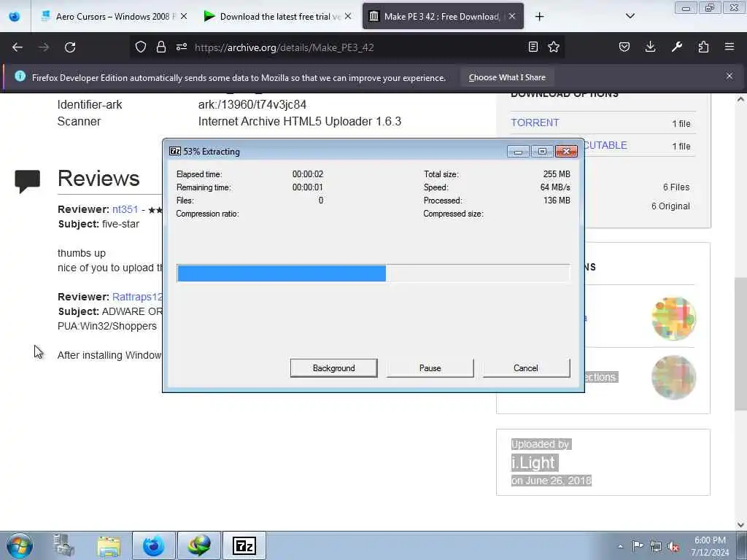Viewport: 747px width, 560px height.
Task: Close the Make PE 3 42 tab
Action: [x=512, y=16]
